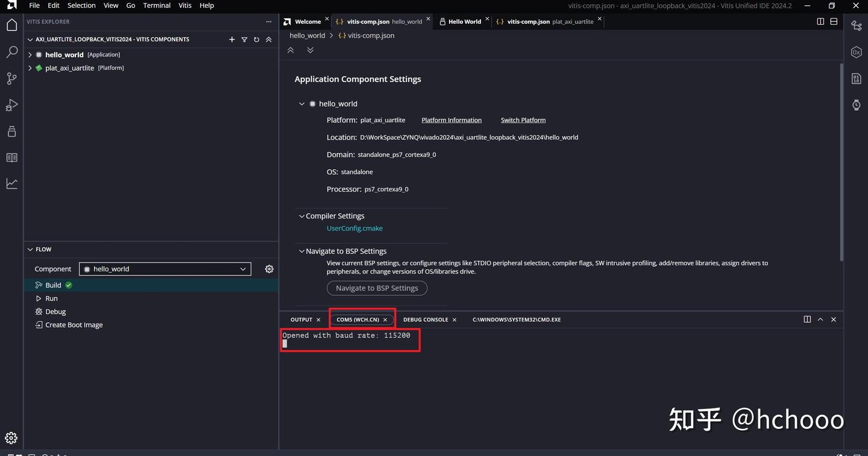Toggle the editor split layout down icon
This screenshot has height=456, width=868.
click(x=834, y=22)
